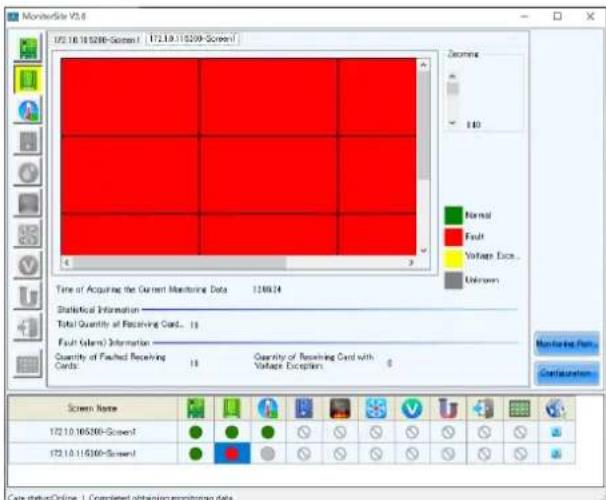Click cabinet door column header icon
The height and width of the screenshot is (500, 606).
(x=484, y=408)
